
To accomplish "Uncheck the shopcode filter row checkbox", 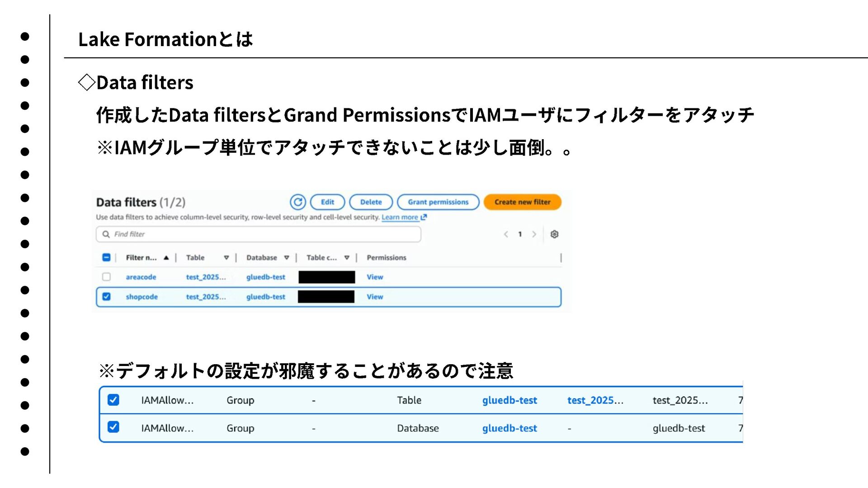I will pos(106,296).
